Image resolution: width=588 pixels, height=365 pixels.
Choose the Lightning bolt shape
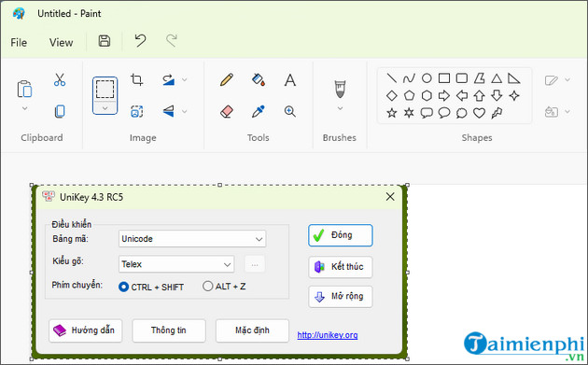point(497,113)
